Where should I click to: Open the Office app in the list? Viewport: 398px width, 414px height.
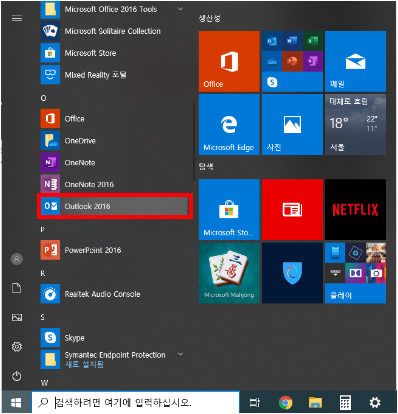114,118
